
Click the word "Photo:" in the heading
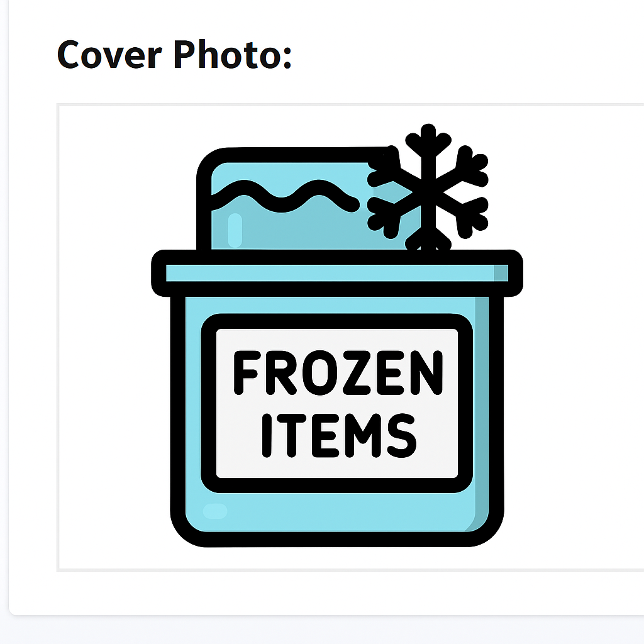233,54
